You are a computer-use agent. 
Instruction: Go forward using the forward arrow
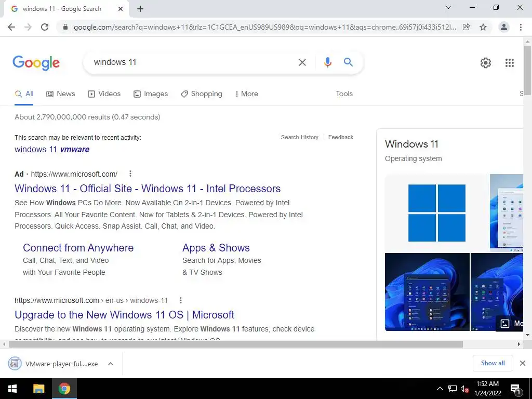point(28,27)
